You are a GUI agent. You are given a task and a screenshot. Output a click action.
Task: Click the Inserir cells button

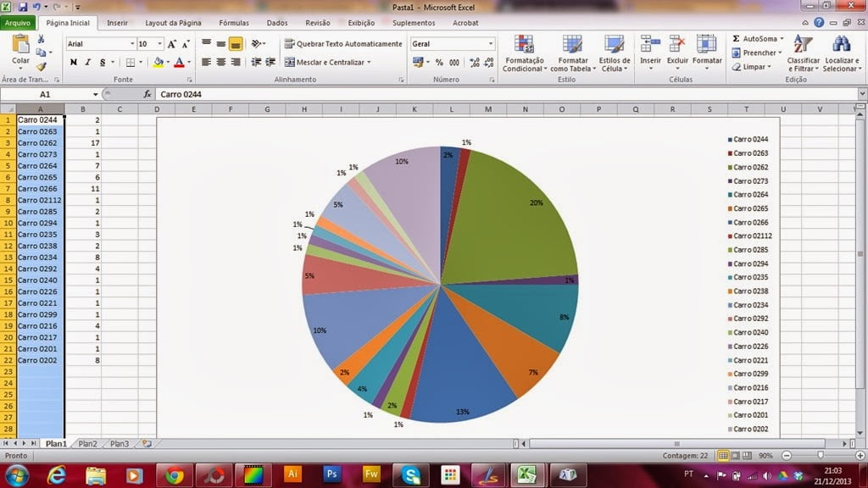point(650,53)
